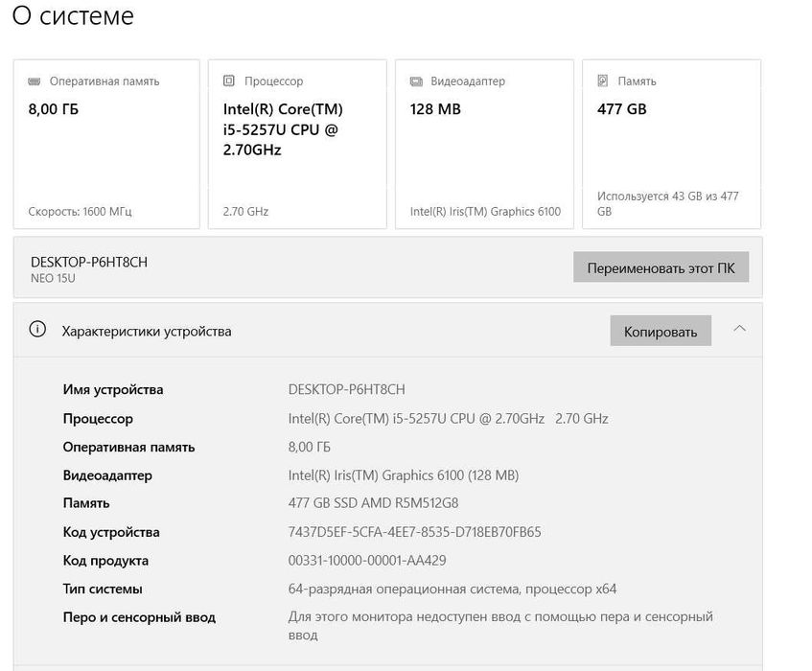Click the Имя устройства label
Viewport: 812px width, 671px height.
pos(113,389)
